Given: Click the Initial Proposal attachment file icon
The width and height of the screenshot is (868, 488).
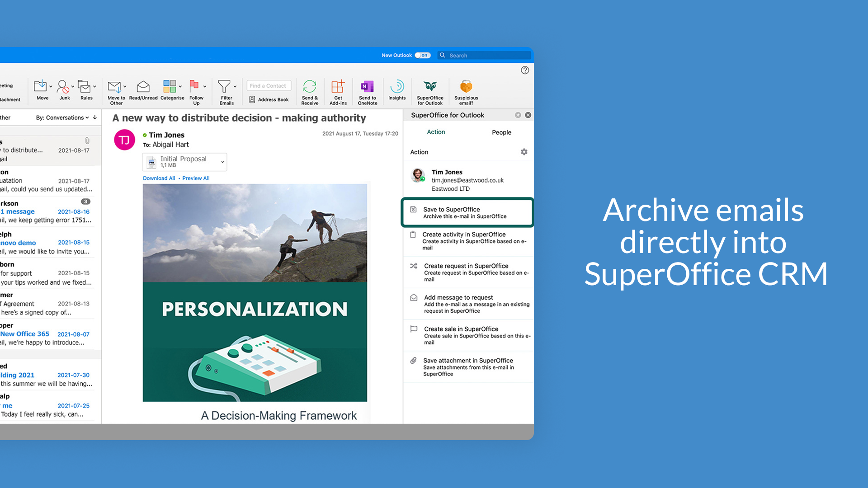Looking at the screenshot, I should [x=152, y=162].
